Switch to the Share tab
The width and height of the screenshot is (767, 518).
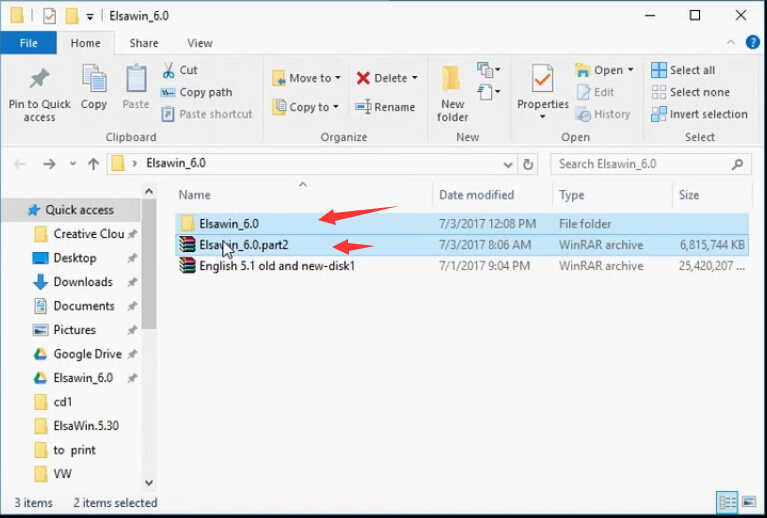point(144,43)
